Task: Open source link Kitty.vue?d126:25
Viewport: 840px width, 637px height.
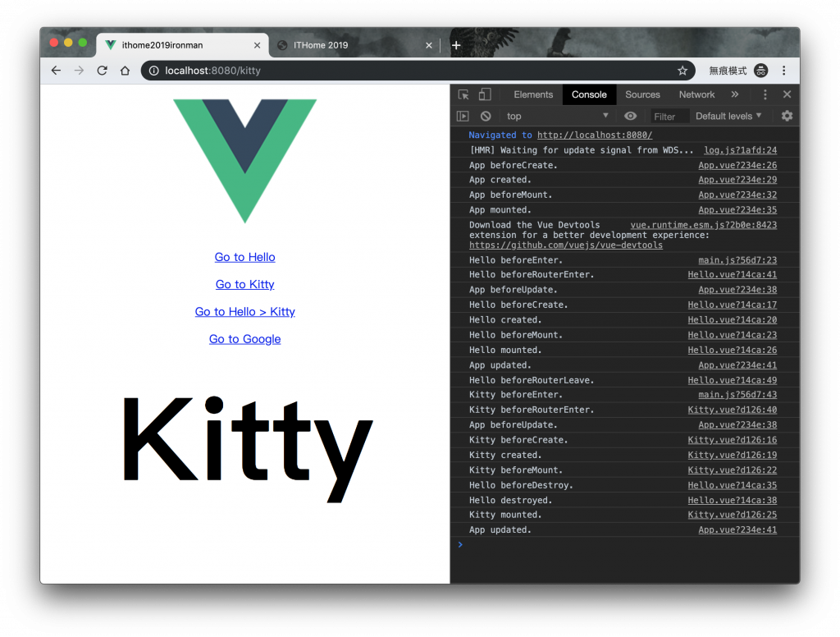Action: [x=733, y=515]
